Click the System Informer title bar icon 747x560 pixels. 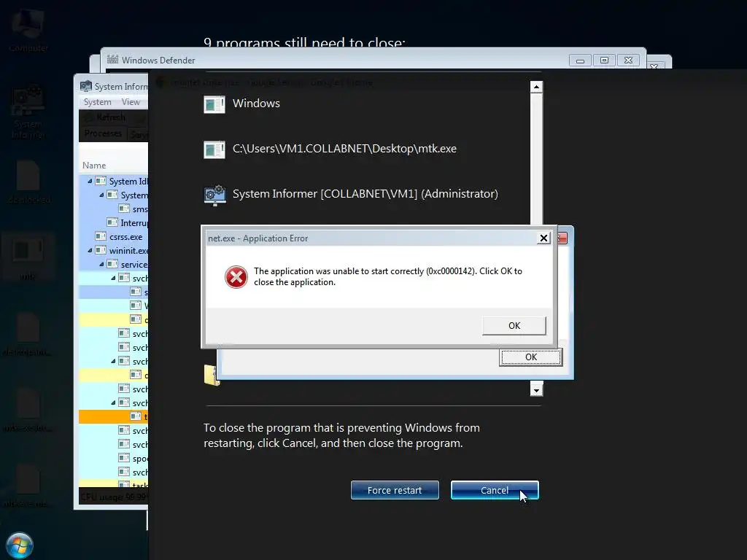(86, 86)
